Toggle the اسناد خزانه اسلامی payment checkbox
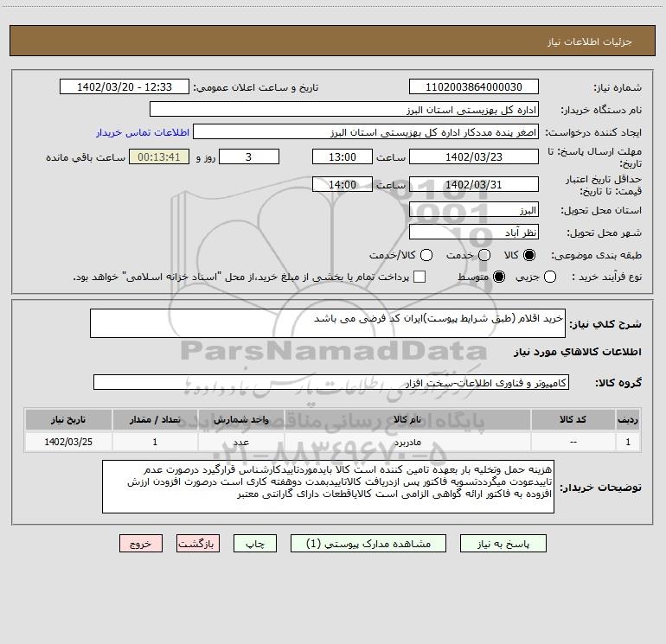 pos(419,277)
